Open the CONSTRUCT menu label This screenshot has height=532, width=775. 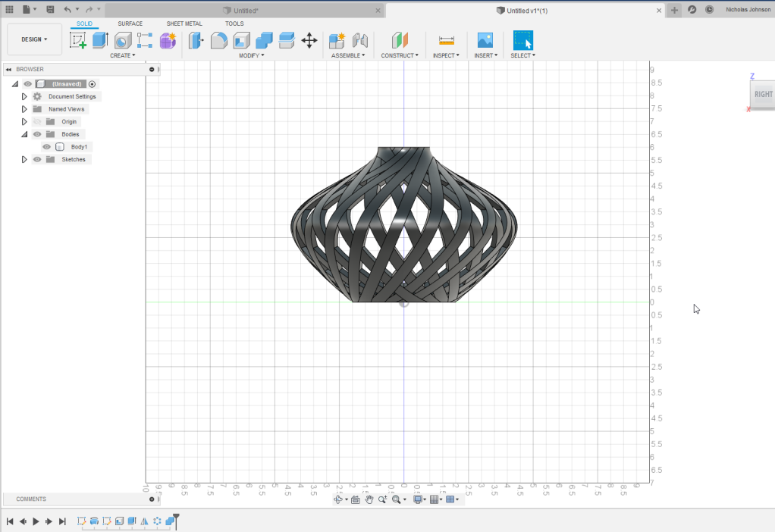click(x=400, y=55)
